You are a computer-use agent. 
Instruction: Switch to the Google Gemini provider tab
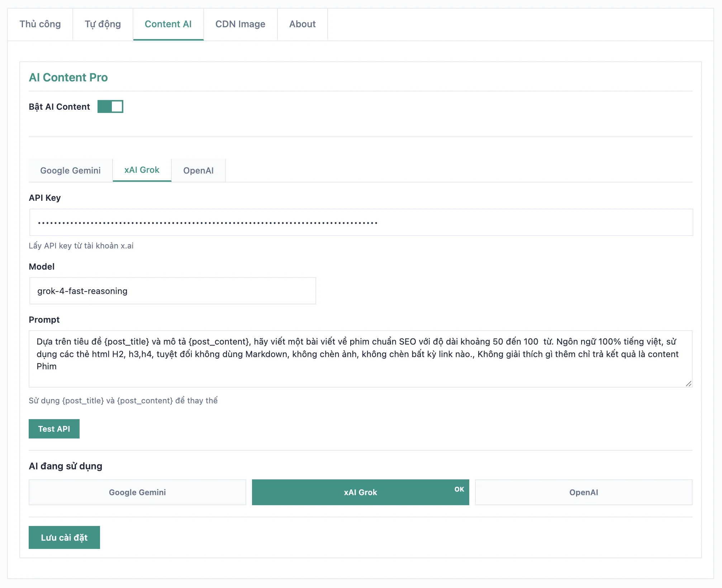point(70,170)
